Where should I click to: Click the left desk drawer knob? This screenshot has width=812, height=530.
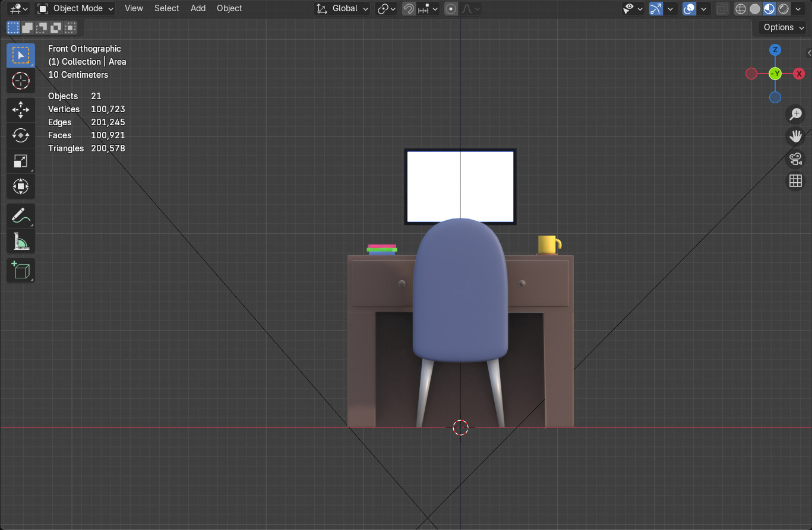pos(402,284)
